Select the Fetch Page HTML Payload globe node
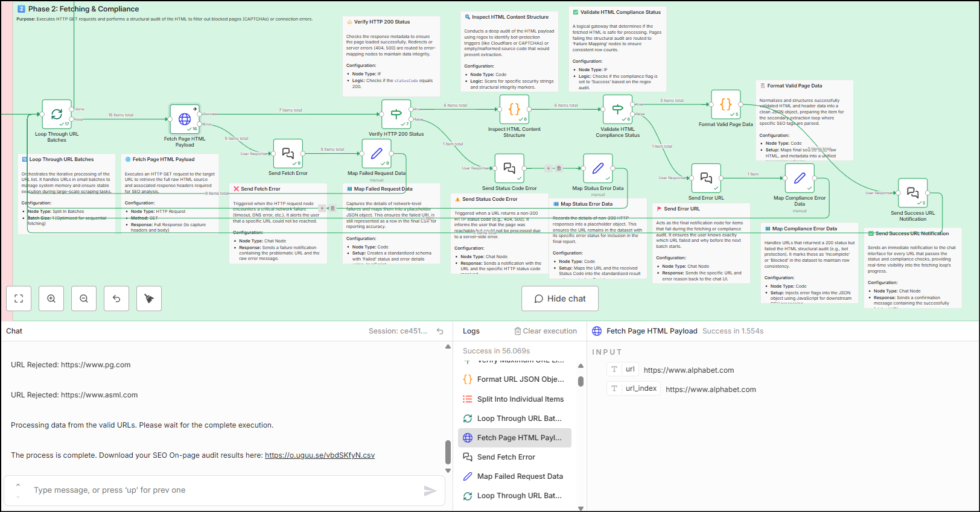The height and width of the screenshot is (512, 980). tap(185, 119)
